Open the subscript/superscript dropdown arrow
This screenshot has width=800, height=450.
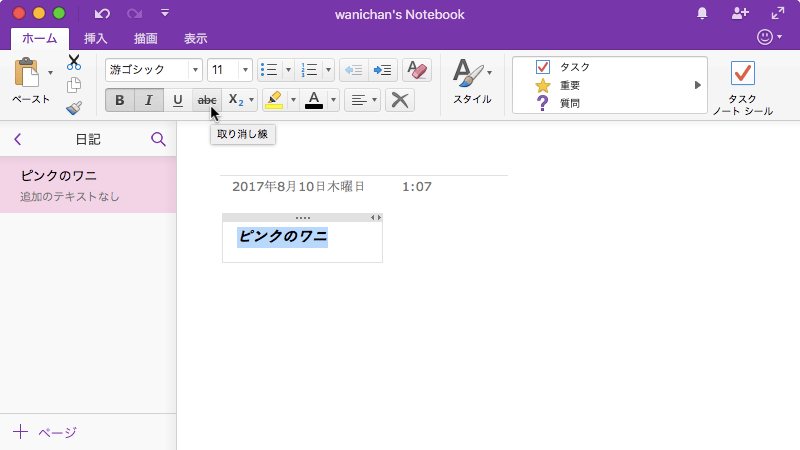click(252, 100)
